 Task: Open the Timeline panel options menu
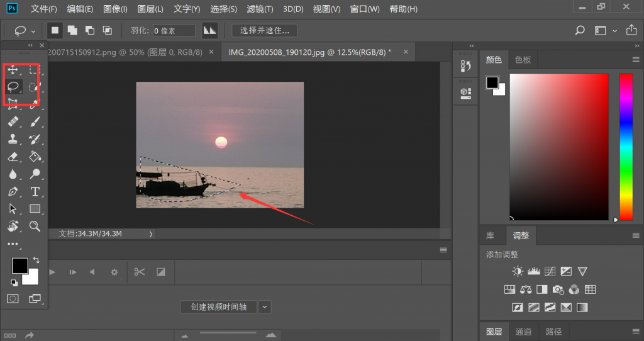[443, 250]
